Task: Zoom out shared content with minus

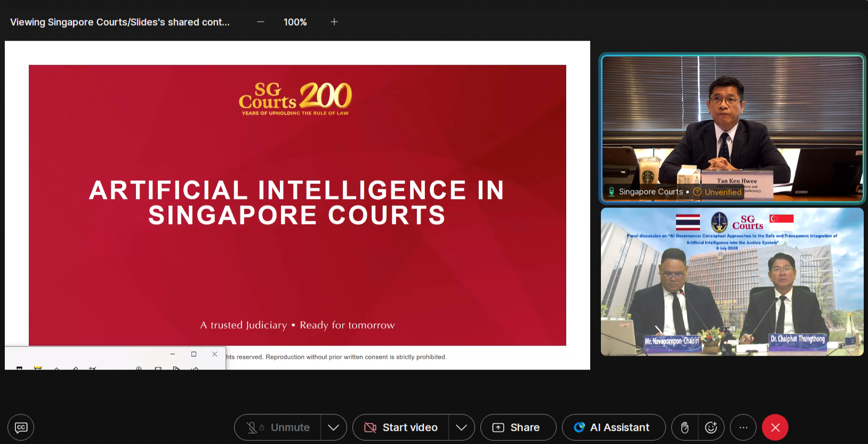Action: pos(261,22)
